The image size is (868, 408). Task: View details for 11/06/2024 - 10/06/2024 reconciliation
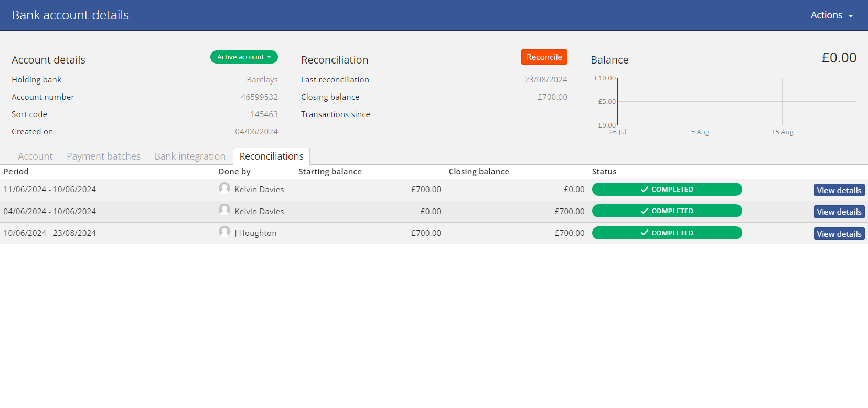pos(839,190)
